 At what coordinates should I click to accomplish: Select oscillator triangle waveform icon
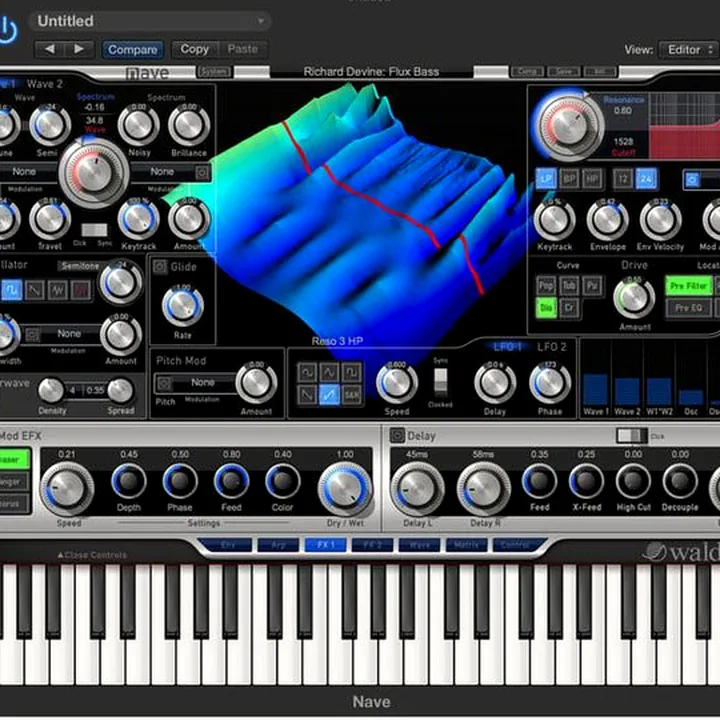pos(57,290)
